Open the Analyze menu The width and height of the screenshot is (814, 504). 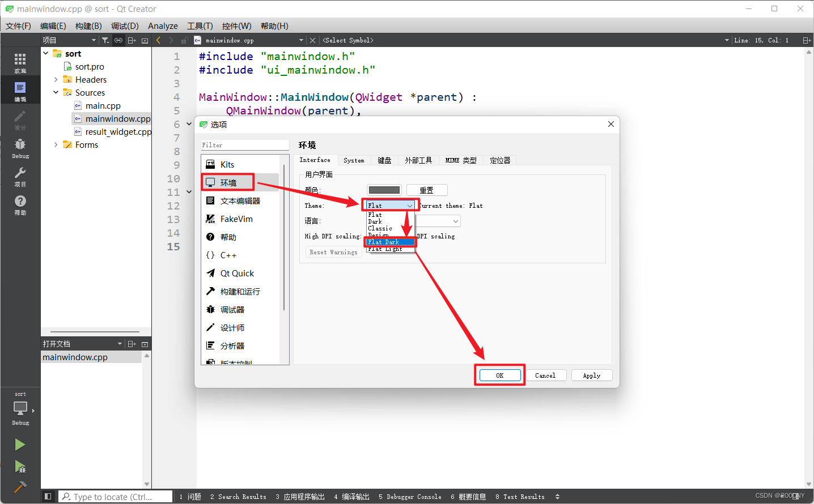(x=163, y=26)
